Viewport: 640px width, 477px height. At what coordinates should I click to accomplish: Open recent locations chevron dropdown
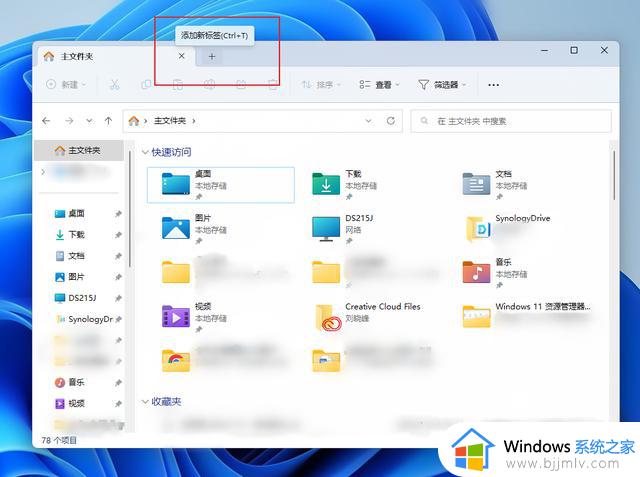tap(89, 121)
